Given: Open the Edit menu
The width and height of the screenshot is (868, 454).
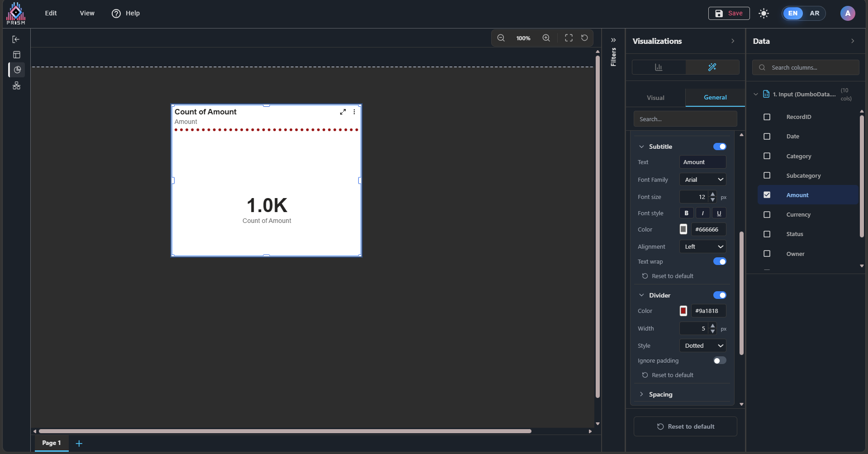Looking at the screenshot, I should coord(51,13).
